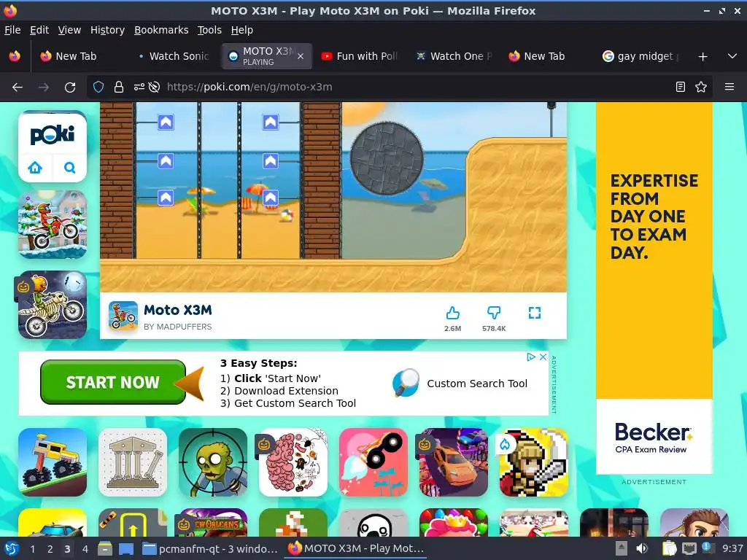Click the green START NOW button
The height and width of the screenshot is (560, 747).
pyautogui.click(x=113, y=382)
